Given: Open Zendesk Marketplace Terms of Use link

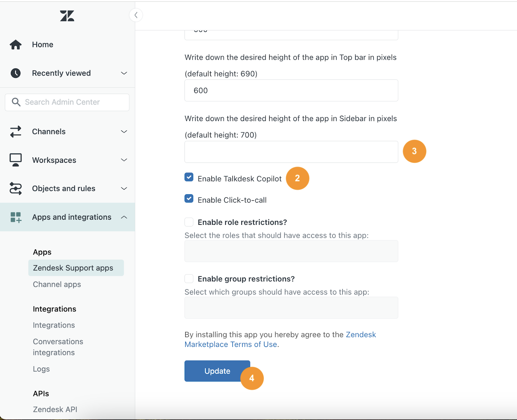Looking at the screenshot, I should pos(280,339).
